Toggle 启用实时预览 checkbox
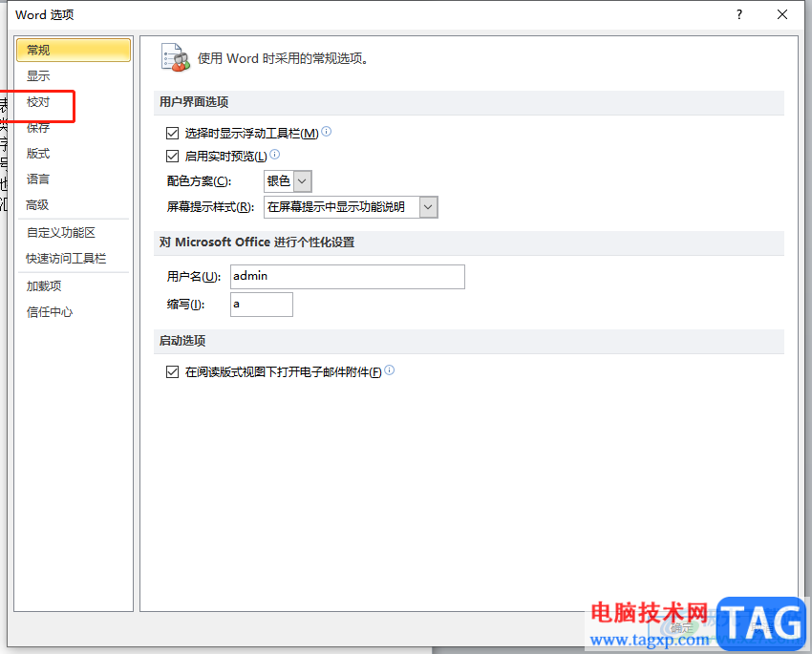The image size is (812, 654). click(173, 157)
